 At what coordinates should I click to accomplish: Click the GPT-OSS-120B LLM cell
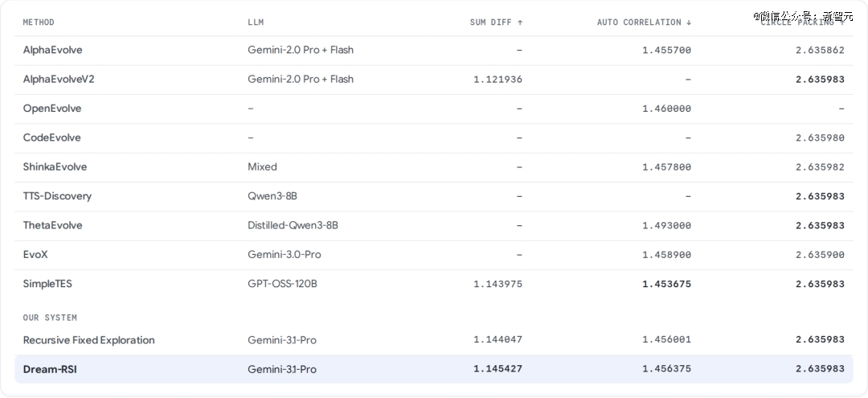282,284
